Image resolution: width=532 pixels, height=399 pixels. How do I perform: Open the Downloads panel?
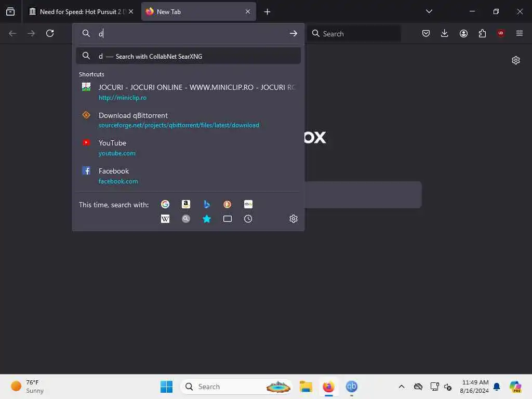coord(445,33)
